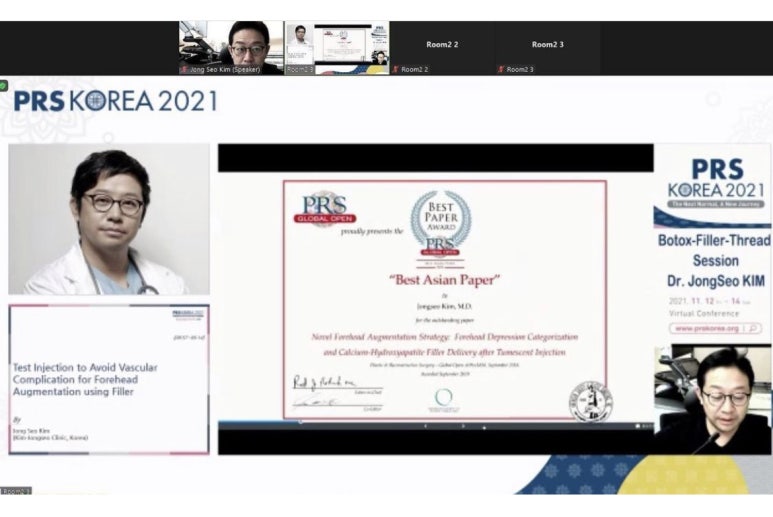Click the round stamp seal on certificate
This screenshot has width=773, height=517.
[x=591, y=402]
